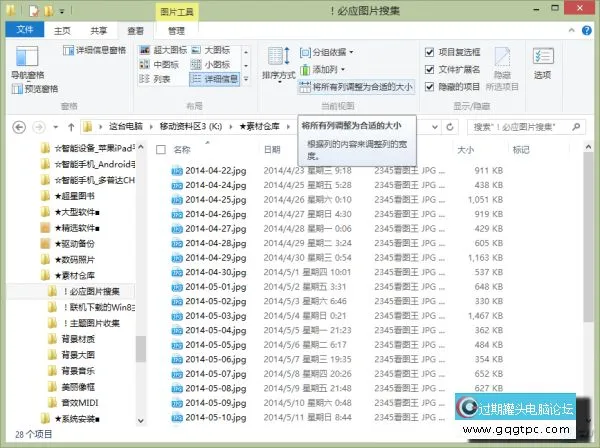
Task: Go forward with the forward arrow
Action: (x=39, y=127)
